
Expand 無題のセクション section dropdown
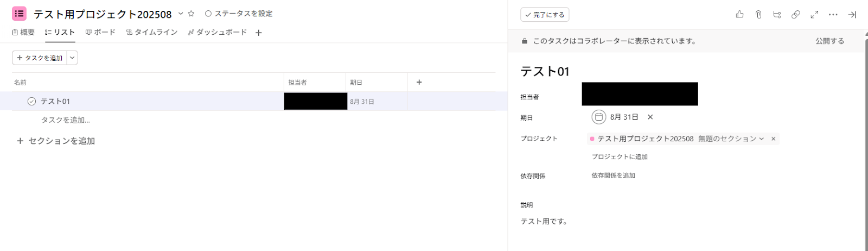761,139
